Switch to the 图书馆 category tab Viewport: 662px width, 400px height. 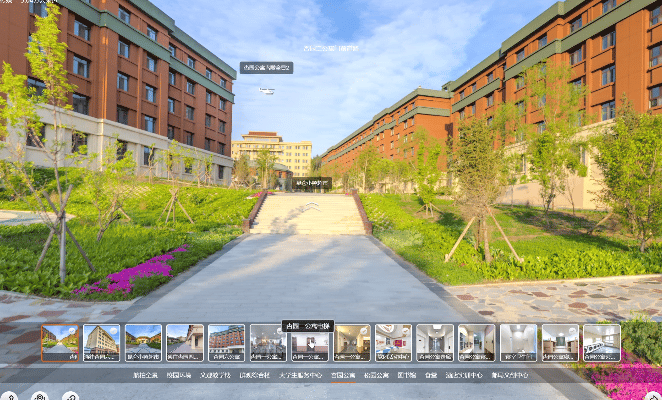406,376
